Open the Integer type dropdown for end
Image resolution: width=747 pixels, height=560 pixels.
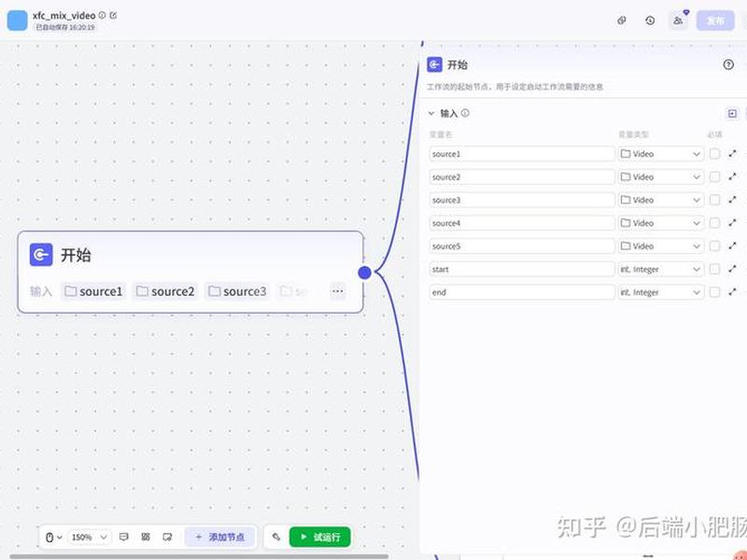click(661, 292)
